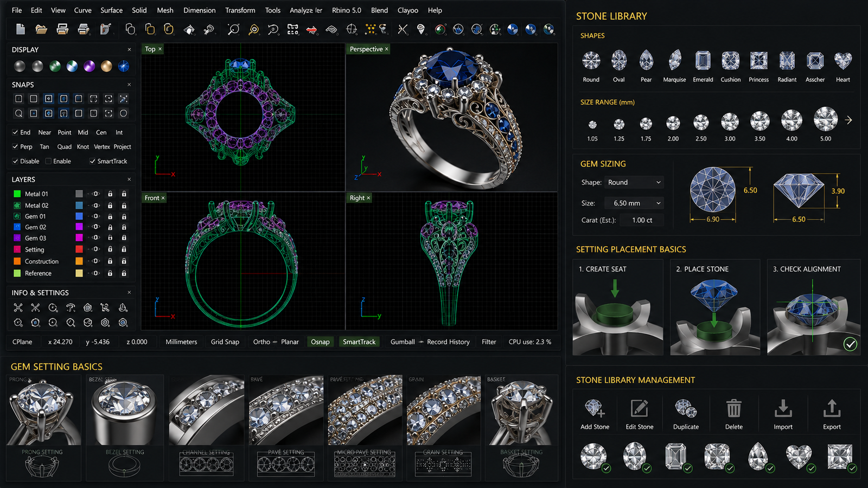
Task: Close the Display panel
Action: pyautogui.click(x=129, y=49)
